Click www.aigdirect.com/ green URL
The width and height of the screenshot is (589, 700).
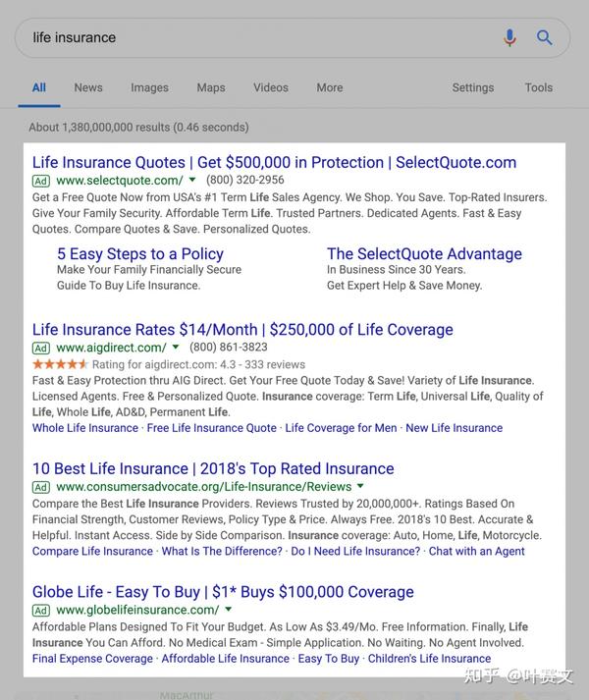pyautogui.click(x=111, y=348)
